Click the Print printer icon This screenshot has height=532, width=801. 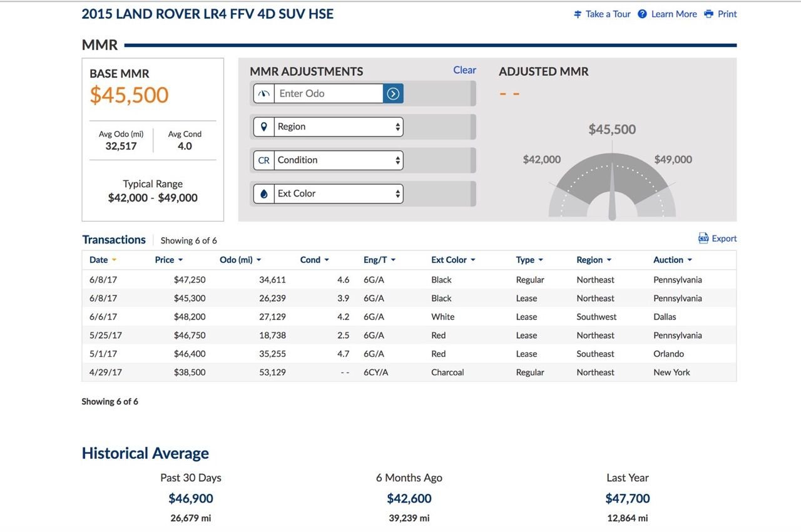pos(708,14)
